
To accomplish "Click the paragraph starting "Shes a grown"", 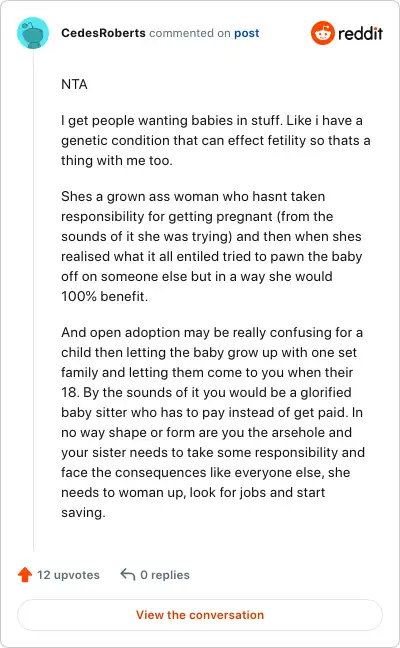I will pyautogui.click(x=212, y=246).
